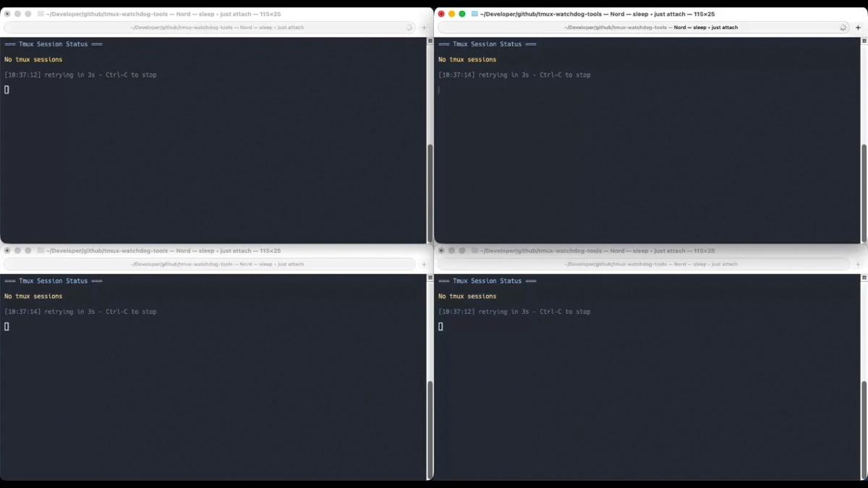Select the 'just attach' tab in top-left window

[210, 27]
